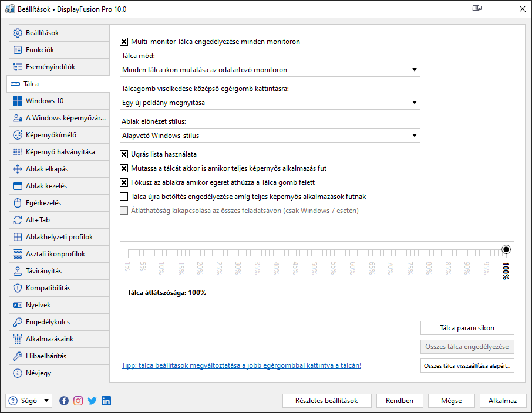The width and height of the screenshot is (532, 413).
Task: Confirm with the Rendben button
Action: coord(400,401)
